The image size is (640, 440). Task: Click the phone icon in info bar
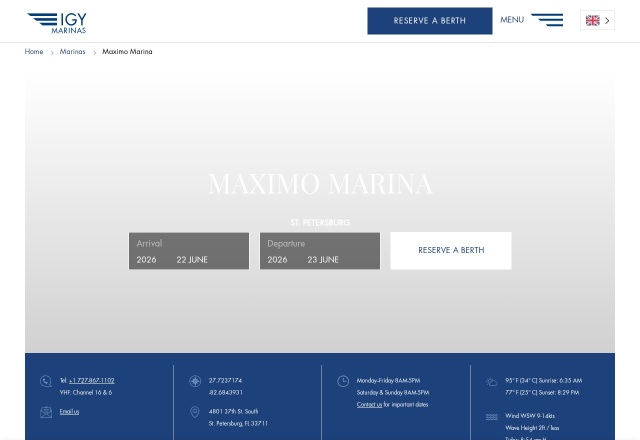(46, 381)
